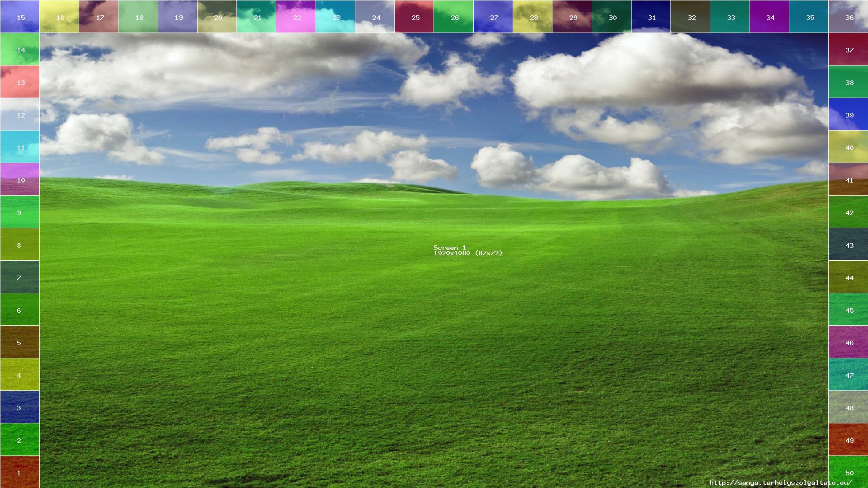Pick the dusty rose zone 17
Viewport: 868px width, 488px height.
[x=99, y=16]
